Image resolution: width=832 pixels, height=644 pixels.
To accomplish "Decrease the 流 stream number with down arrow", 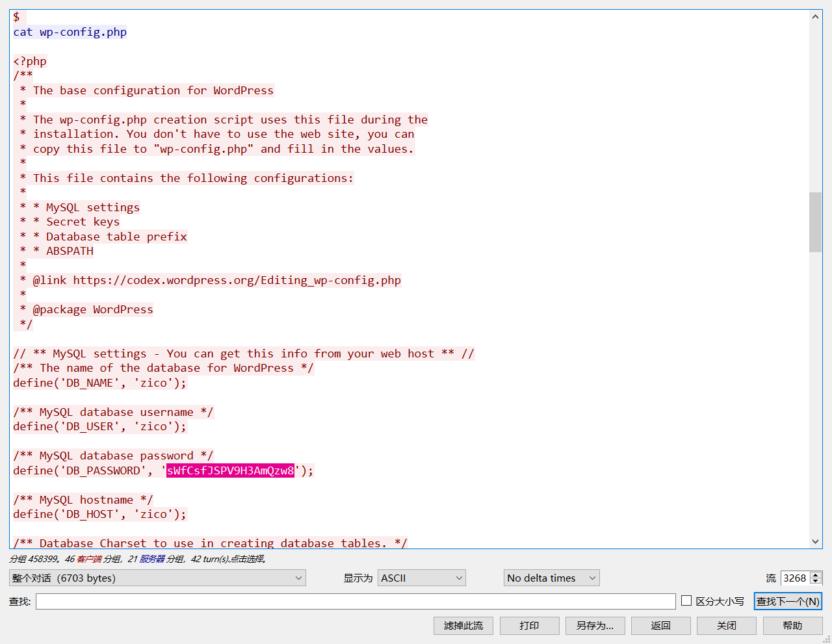I will coord(816,582).
